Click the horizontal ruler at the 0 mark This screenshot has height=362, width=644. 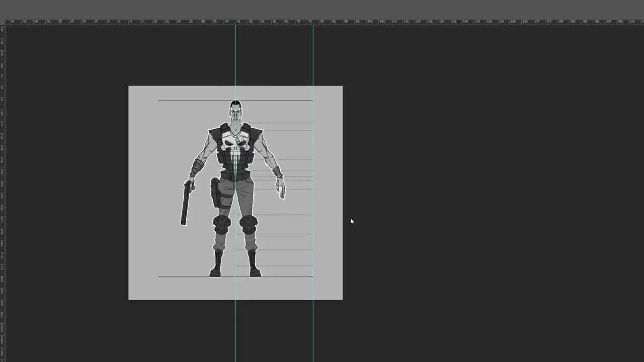point(130,22)
